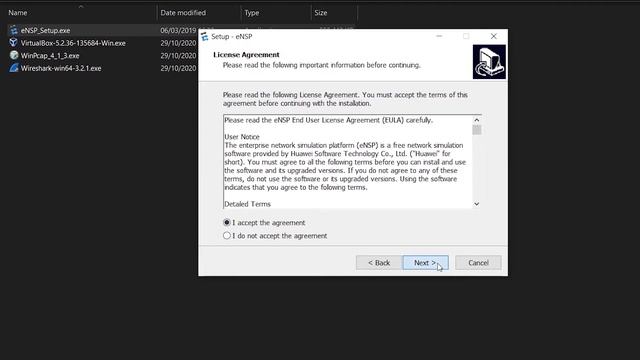Select WinPcap_4_1_3.exe file name
Viewport: 640px width, 360px height.
50,56
